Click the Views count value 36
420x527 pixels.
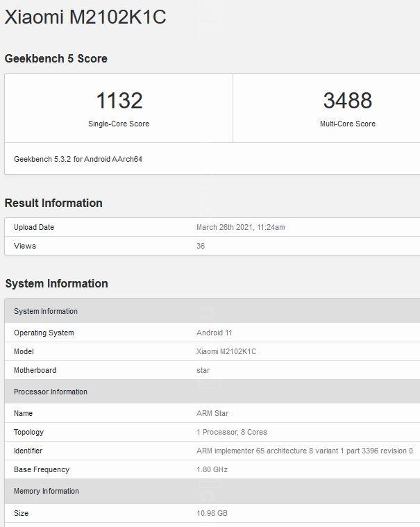coord(201,246)
